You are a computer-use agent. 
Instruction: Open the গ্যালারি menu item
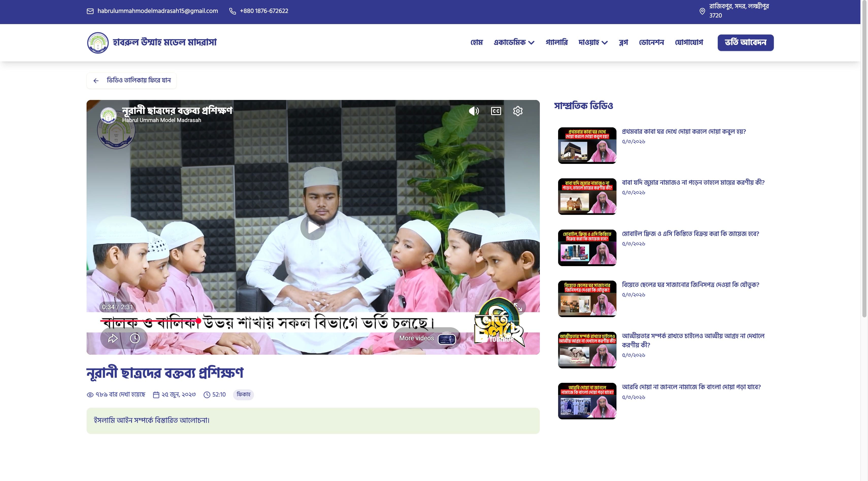[557, 42]
